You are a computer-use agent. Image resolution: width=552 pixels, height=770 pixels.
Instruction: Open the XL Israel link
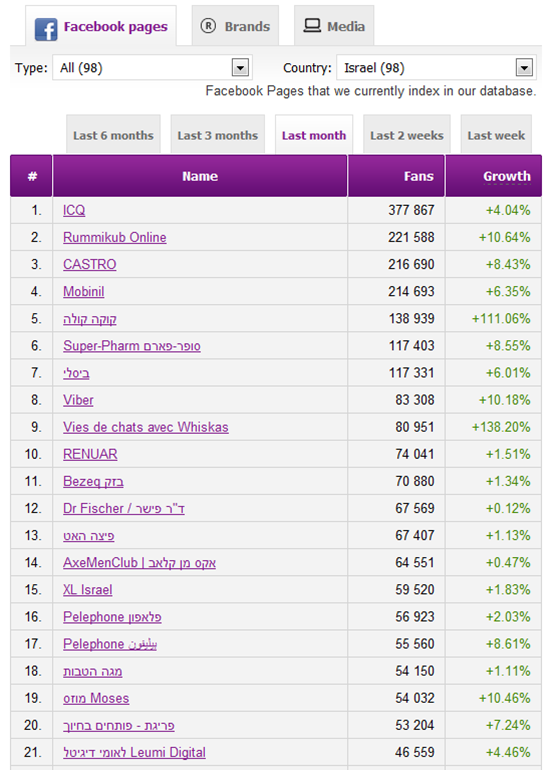tap(87, 590)
